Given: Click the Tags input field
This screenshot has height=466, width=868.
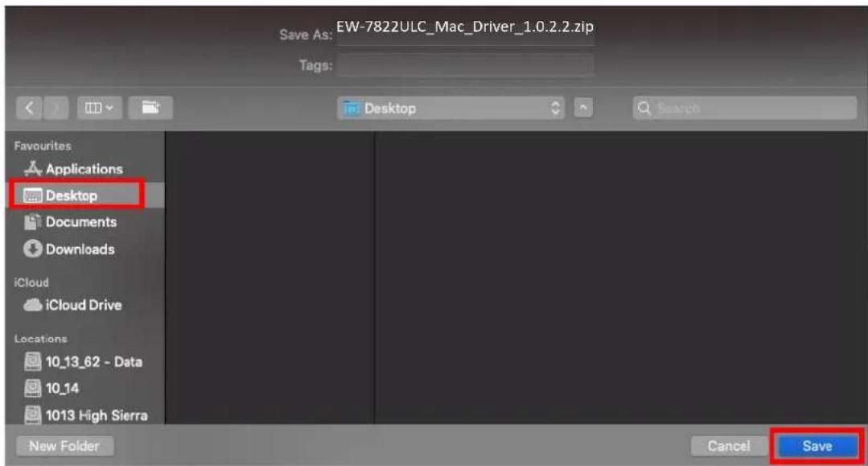Looking at the screenshot, I should 465,65.
